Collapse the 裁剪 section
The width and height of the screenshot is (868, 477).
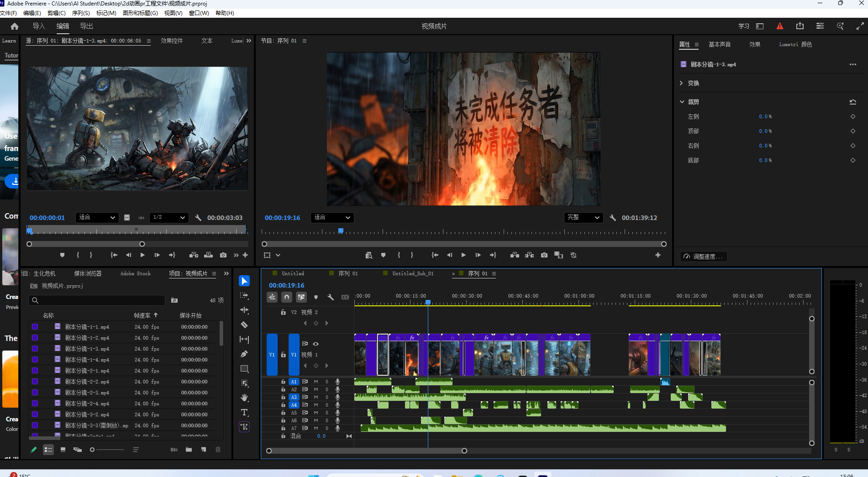(x=682, y=102)
